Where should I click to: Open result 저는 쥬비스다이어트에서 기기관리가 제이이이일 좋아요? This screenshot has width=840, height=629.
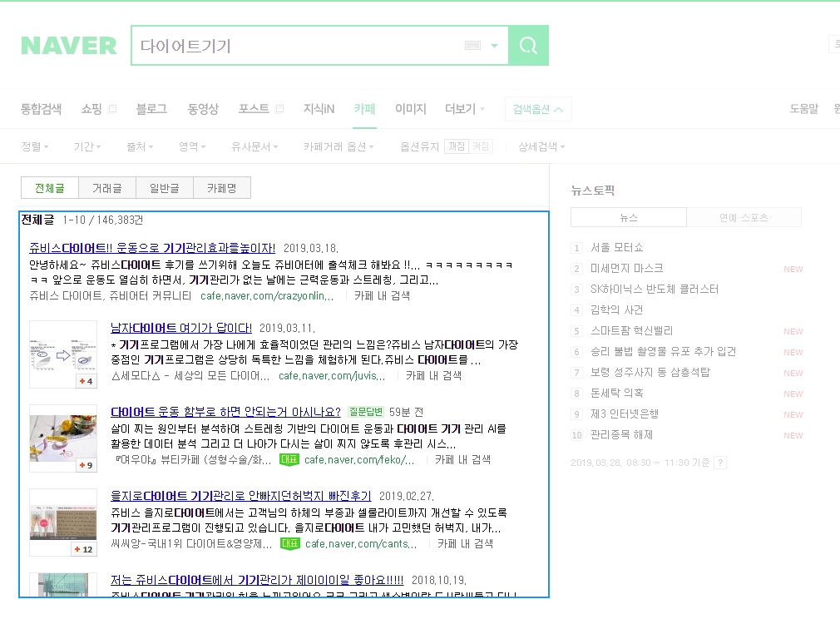coord(257,580)
